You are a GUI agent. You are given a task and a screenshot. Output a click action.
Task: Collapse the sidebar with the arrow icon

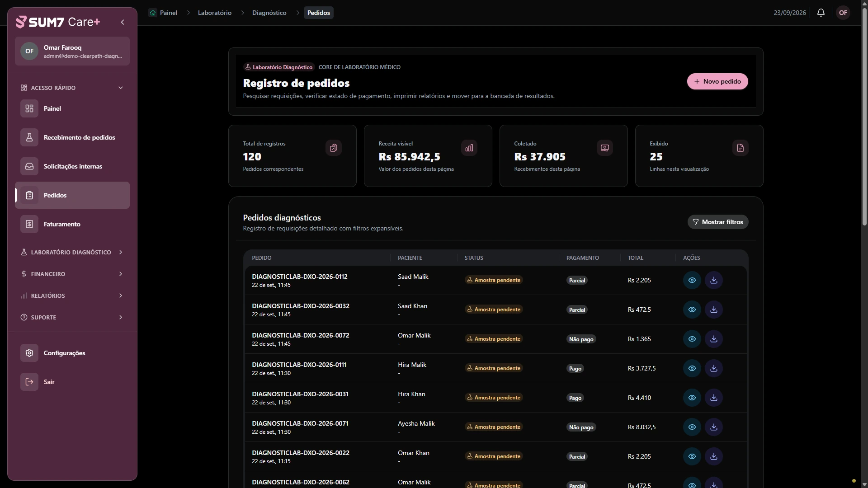(x=123, y=22)
